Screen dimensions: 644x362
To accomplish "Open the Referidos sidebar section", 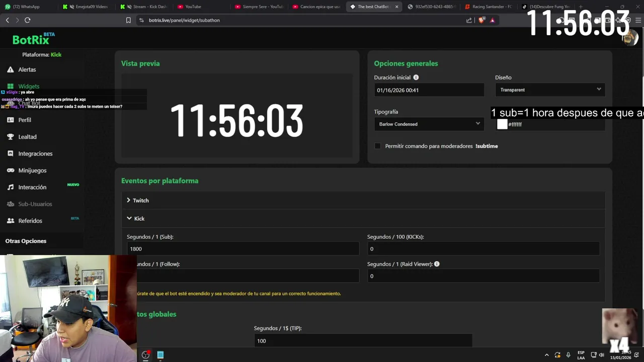I will tap(30, 221).
